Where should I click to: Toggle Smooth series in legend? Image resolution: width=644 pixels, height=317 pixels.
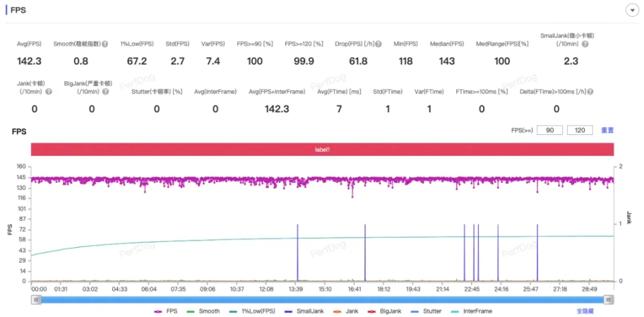[204, 311]
